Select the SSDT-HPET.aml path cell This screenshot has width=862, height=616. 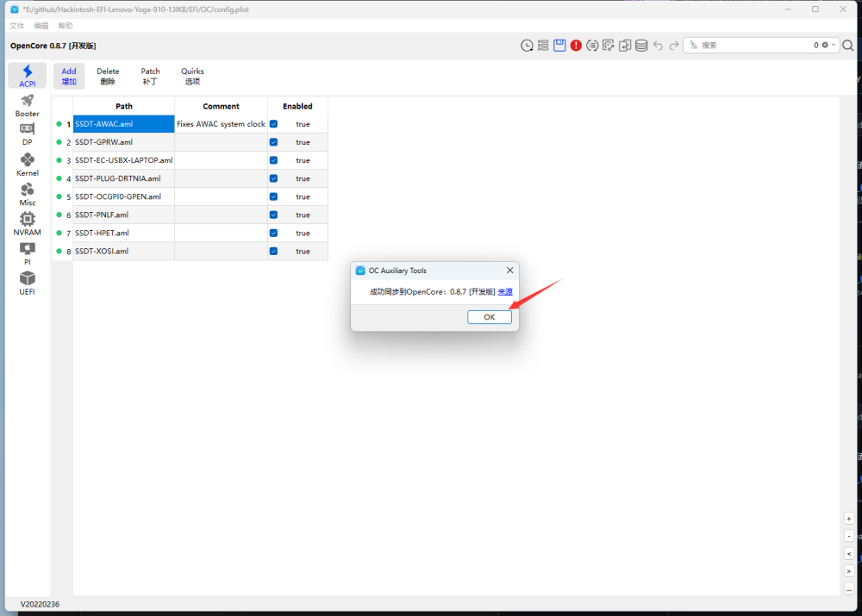(123, 233)
